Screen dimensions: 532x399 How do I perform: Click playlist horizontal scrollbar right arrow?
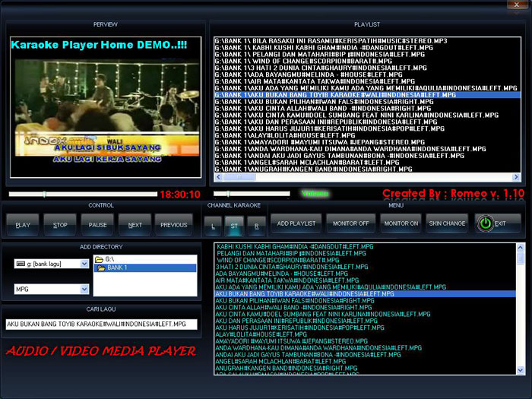pyautogui.click(x=516, y=177)
